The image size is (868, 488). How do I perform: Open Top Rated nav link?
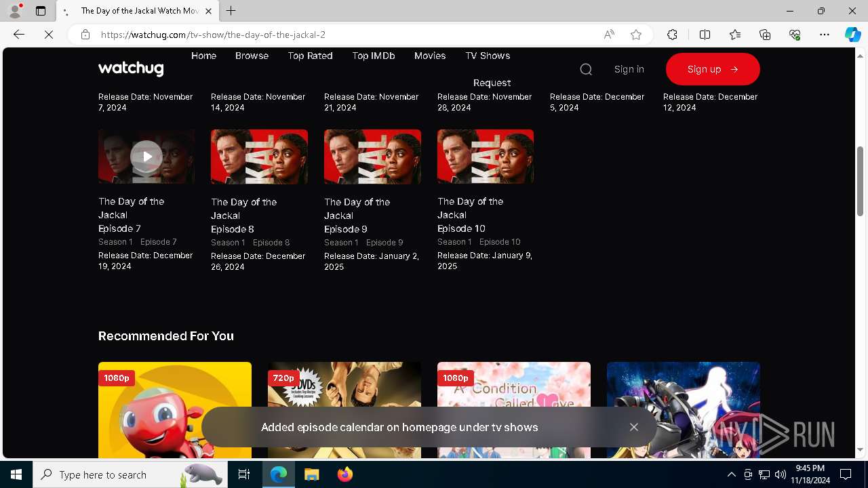pos(310,56)
